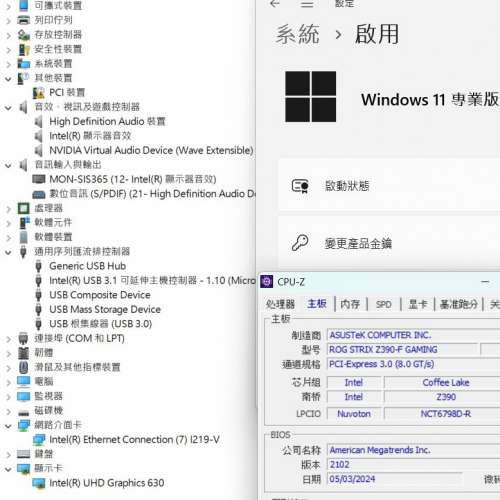Click the 安全性裝置 security device icon
Screen dimensions: 500x500
pyautogui.click(x=23, y=49)
